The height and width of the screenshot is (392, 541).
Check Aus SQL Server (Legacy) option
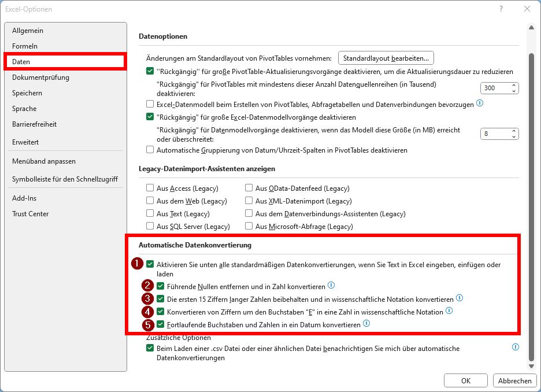click(x=149, y=226)
